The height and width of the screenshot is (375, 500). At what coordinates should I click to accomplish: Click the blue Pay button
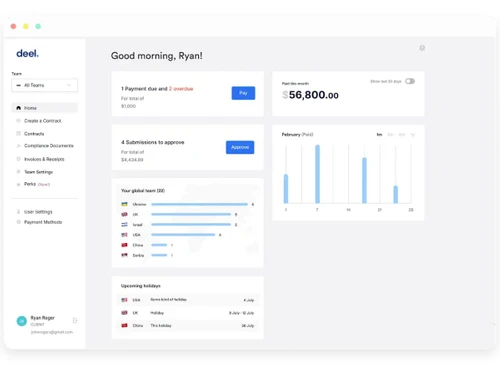243,93
